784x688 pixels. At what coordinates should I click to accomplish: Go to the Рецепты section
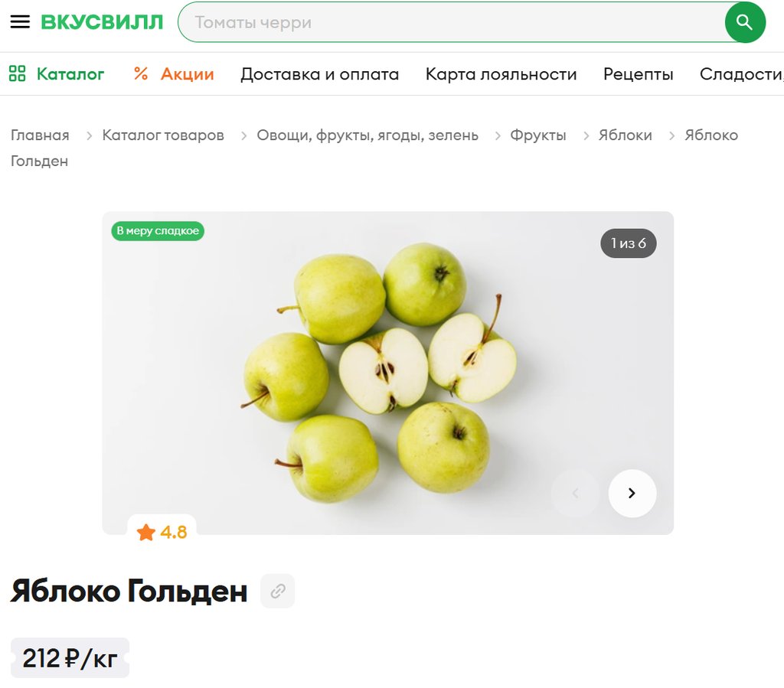coord(638,74)
